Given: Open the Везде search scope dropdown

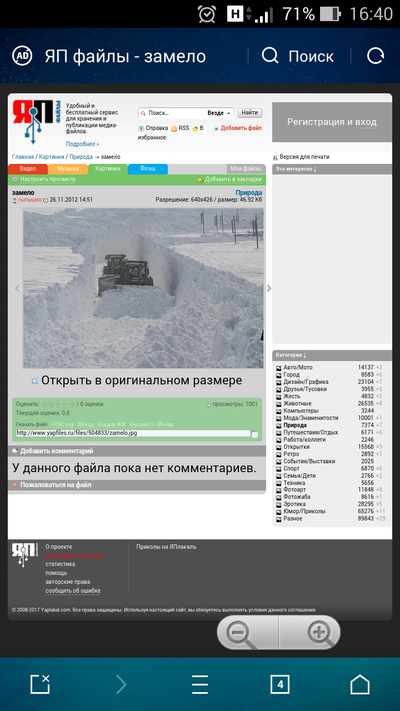Looking at the screenshot, I should pyautogui.click(x=219, y=113).
